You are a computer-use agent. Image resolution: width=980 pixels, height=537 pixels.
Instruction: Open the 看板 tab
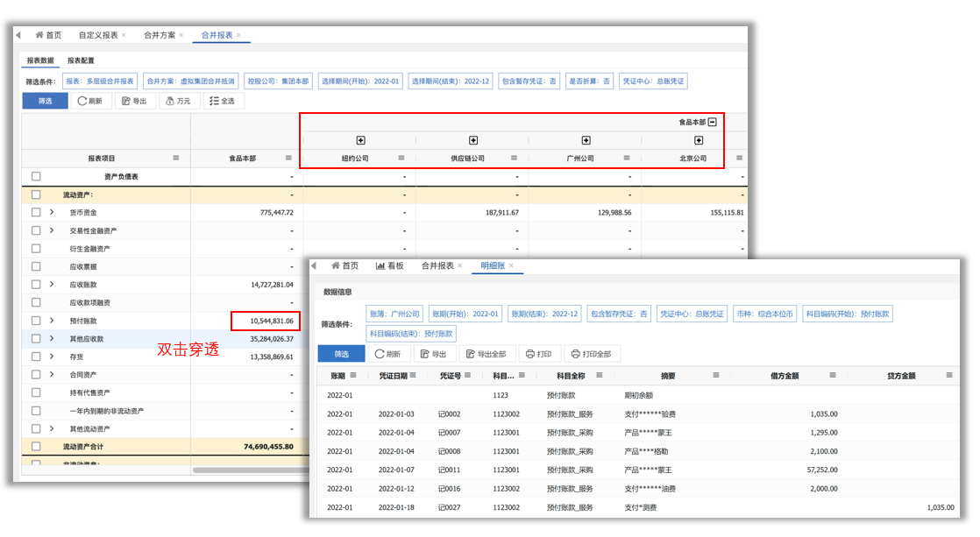click(x=390, y=265)
